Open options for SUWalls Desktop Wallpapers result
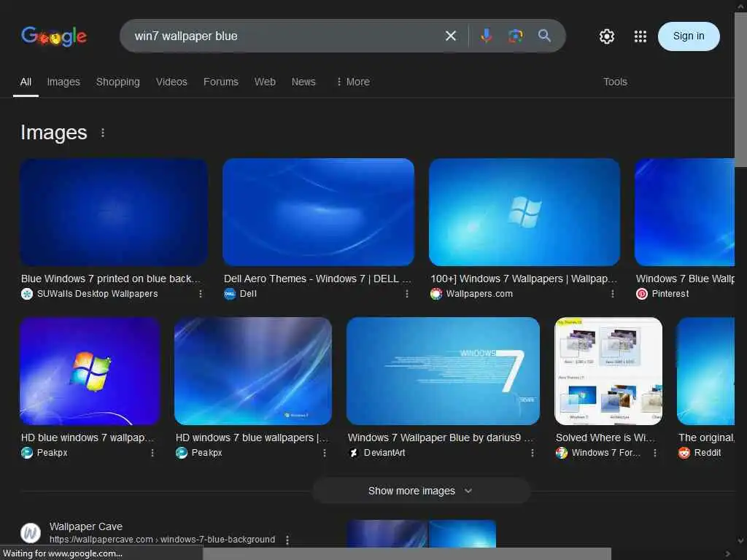 click(201, 294)
